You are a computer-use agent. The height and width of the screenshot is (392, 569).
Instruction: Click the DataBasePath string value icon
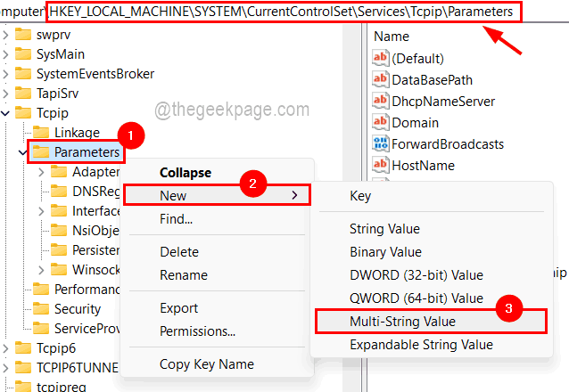[381, 79]
